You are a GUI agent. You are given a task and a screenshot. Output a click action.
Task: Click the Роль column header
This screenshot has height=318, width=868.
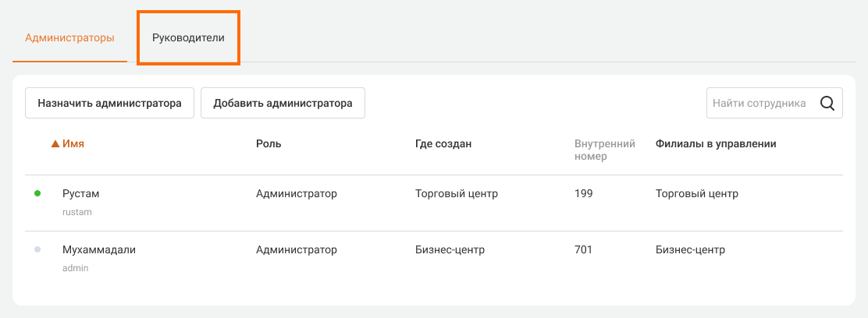pyautogui.click(x=269, y=143)
